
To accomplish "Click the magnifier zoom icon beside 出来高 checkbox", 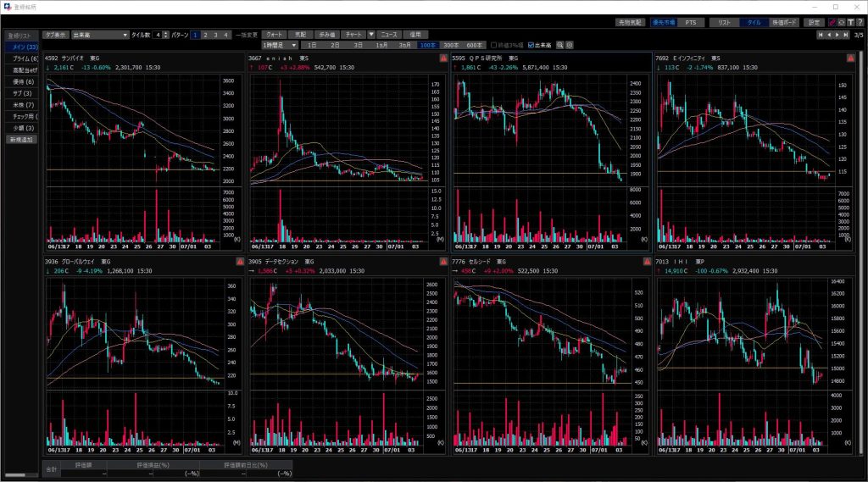I will pos(559,45).
